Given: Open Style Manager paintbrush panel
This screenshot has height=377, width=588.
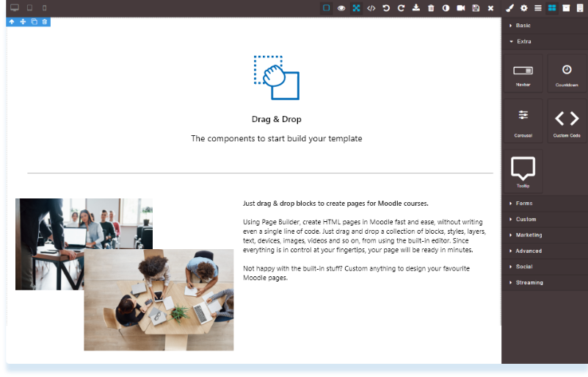Looking at the screenshot, I should [509, 8].
